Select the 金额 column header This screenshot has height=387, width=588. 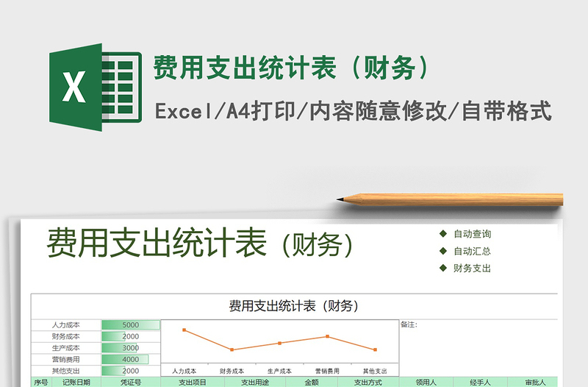tap(312, 382)
